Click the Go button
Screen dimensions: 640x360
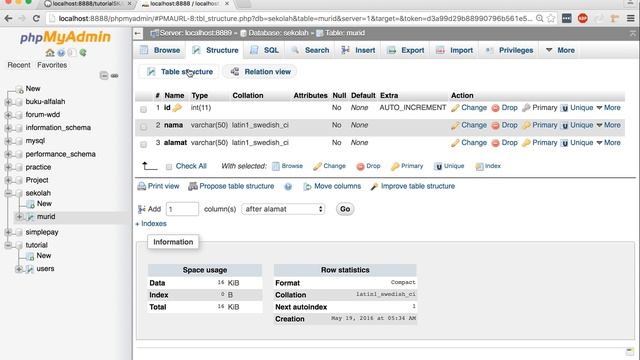[x=345, y=209]
